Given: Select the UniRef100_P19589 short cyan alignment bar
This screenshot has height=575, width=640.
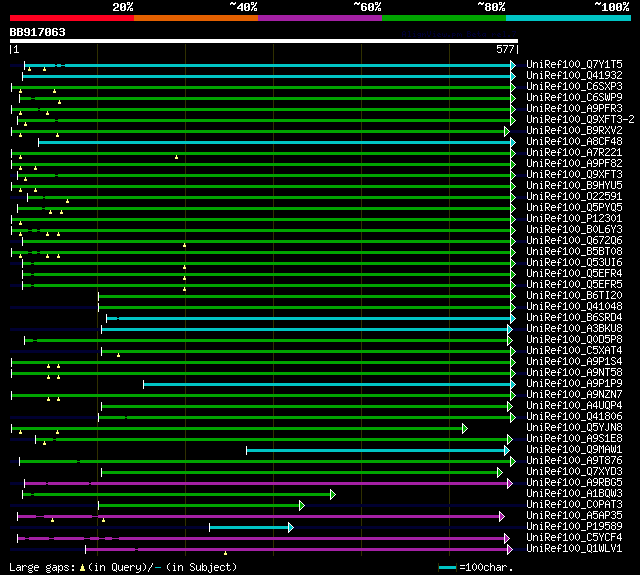Looking at the screenshot, I should [249, 528].
